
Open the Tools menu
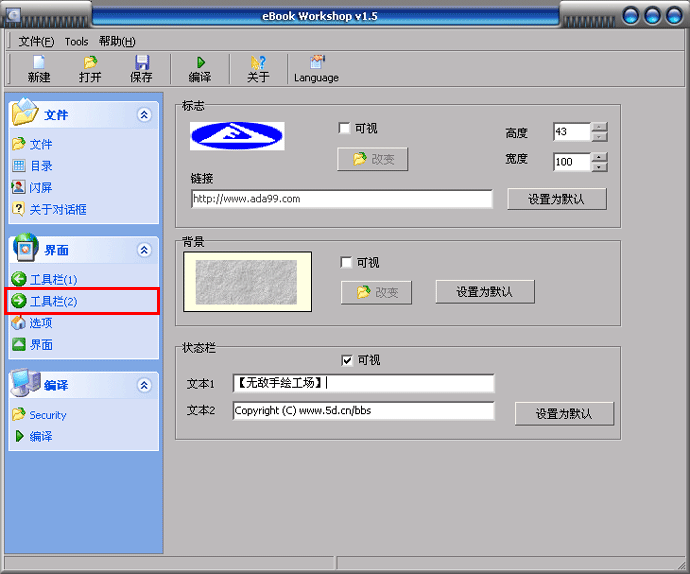click(x=76, y=41)
